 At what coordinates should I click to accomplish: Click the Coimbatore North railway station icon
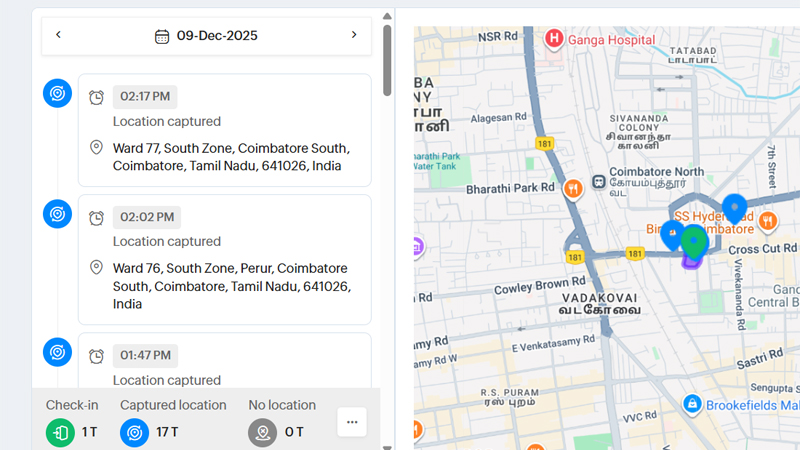pos(598,183)
